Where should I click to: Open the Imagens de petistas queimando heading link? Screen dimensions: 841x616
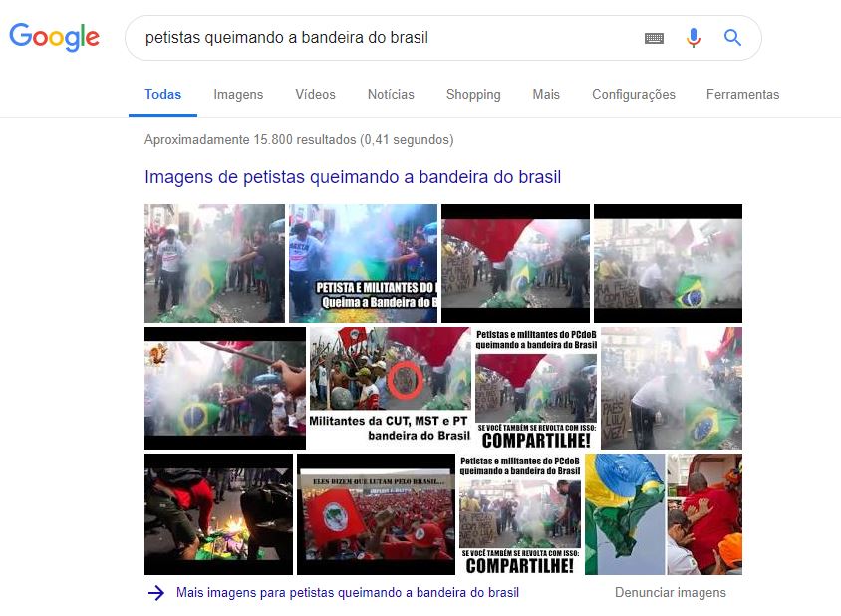(353, 177)
